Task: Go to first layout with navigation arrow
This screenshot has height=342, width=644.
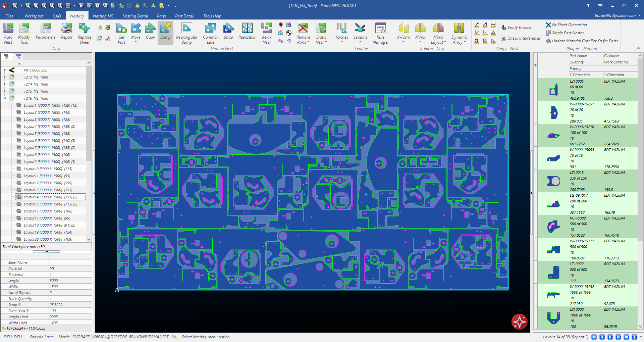Action: coord(594,337)
